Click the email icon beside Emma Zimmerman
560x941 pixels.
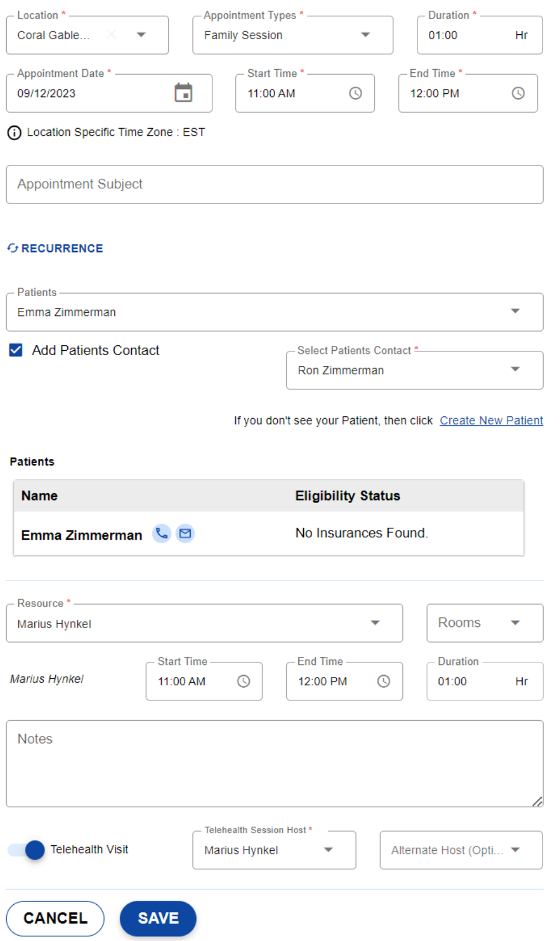[x=185, y=533]
